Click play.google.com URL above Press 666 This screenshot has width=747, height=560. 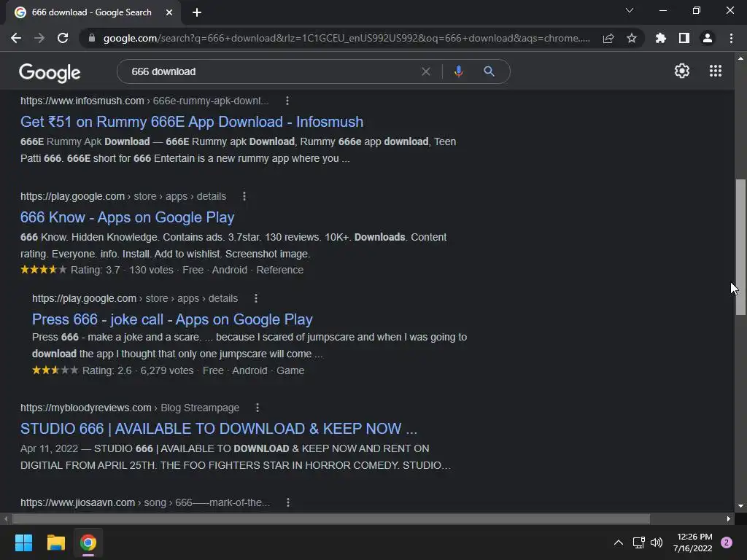(x=135, y=298)
